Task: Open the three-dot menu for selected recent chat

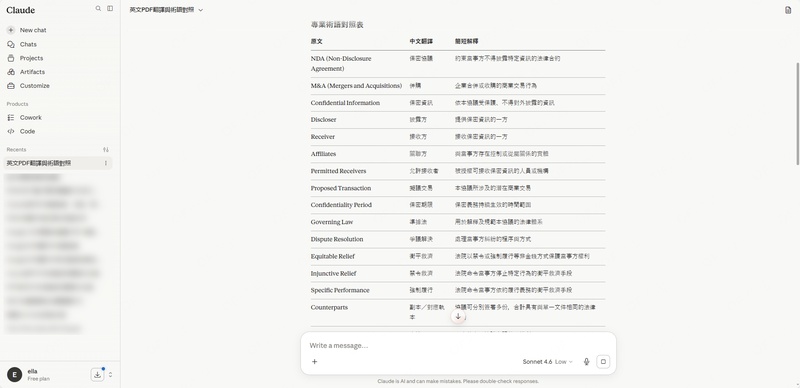Action: 106,163
